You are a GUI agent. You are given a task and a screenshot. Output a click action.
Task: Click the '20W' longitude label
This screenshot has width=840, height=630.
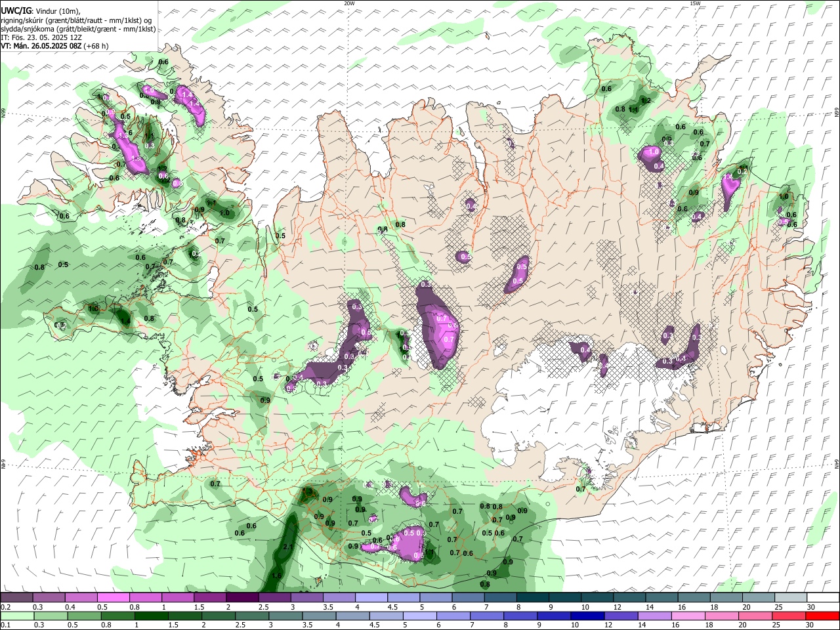[x=349, y=3]
